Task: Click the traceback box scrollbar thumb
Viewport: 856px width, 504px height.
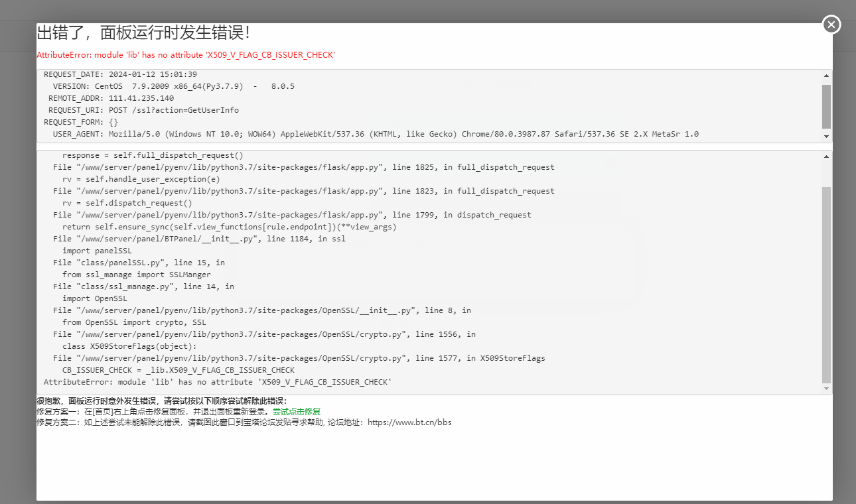Action: point(826,284)
